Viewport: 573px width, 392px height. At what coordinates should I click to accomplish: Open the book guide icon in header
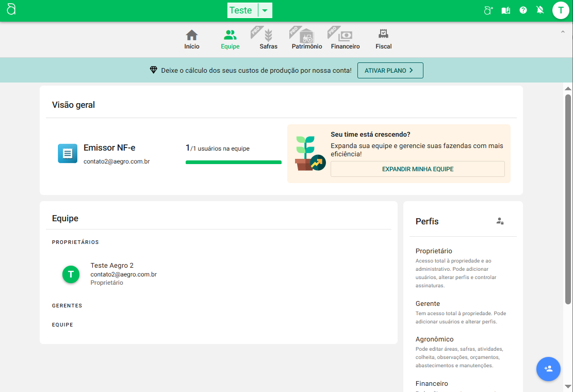(505, 10)
